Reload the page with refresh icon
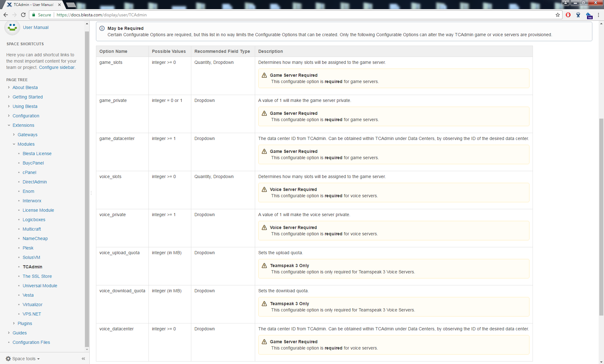This screenshot has width=604, height=364. tap(23, 15)
